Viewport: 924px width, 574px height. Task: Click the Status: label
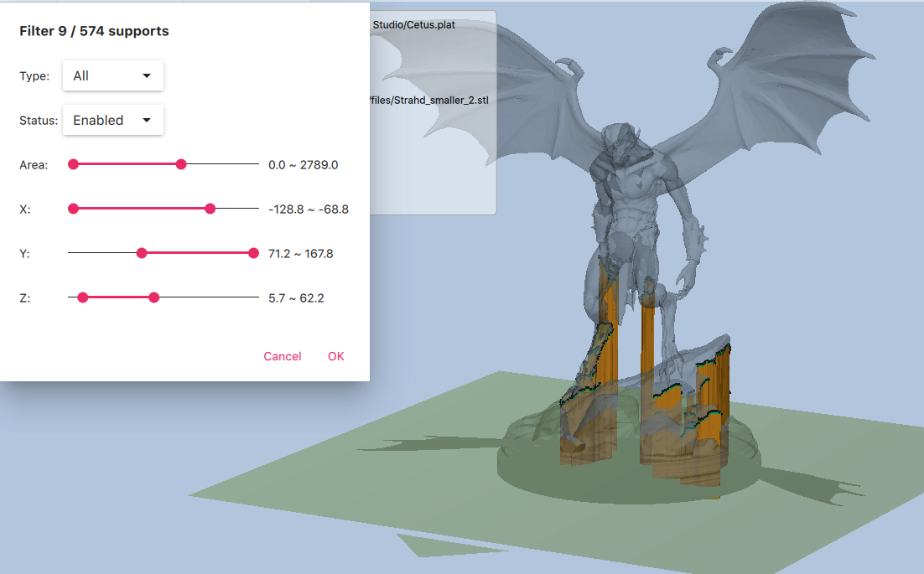[39, 121]
